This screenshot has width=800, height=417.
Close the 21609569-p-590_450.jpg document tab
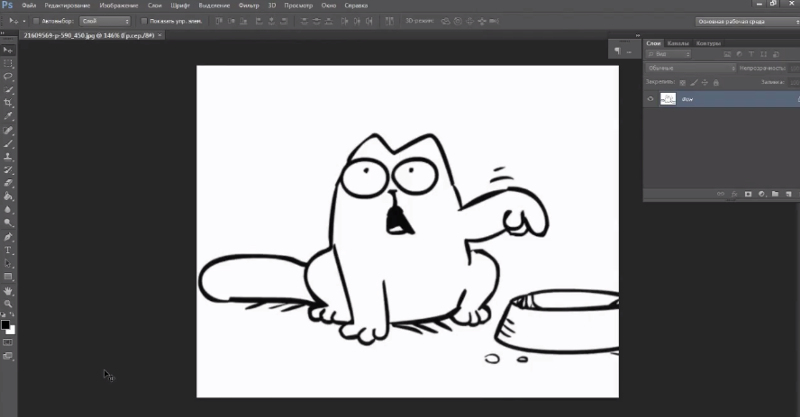click(x=160, y=35)
